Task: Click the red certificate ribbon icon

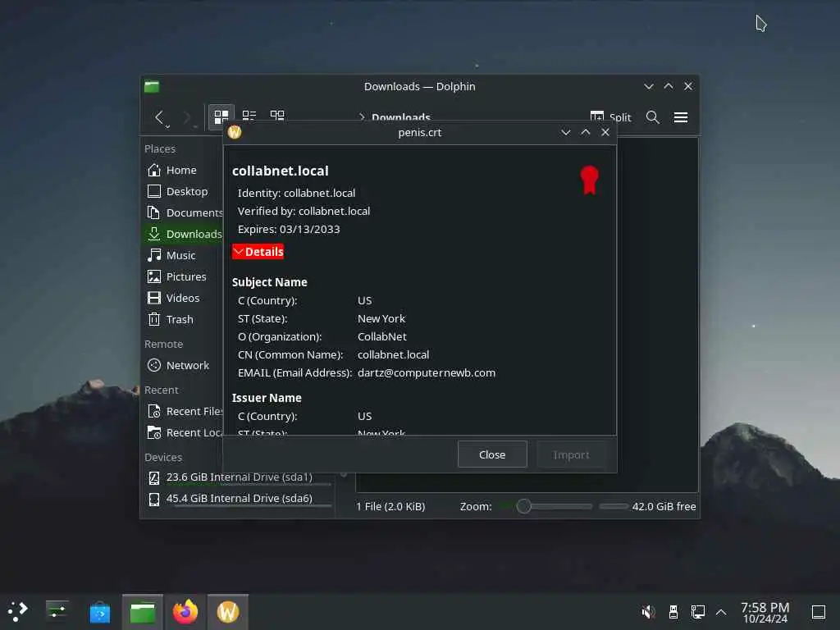Action: pos(589,180)
